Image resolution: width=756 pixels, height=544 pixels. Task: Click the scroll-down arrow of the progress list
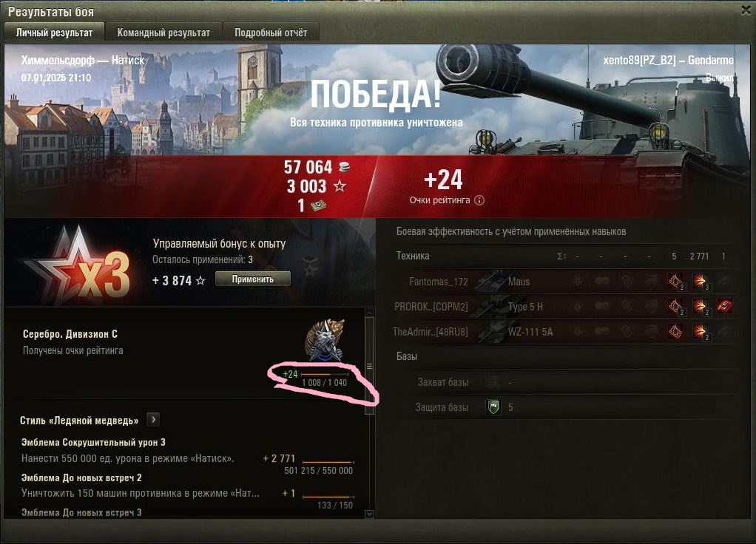point(369,514)
